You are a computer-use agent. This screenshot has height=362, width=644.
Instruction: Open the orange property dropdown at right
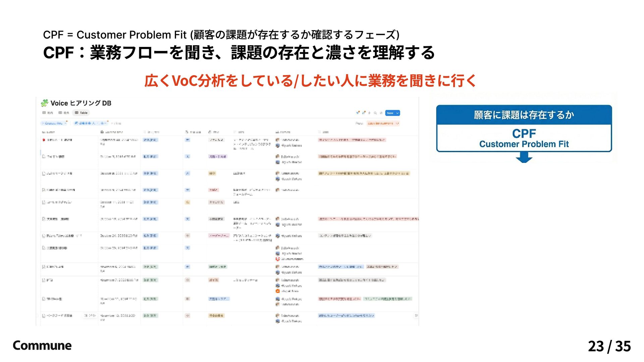(x=383, y=123)
